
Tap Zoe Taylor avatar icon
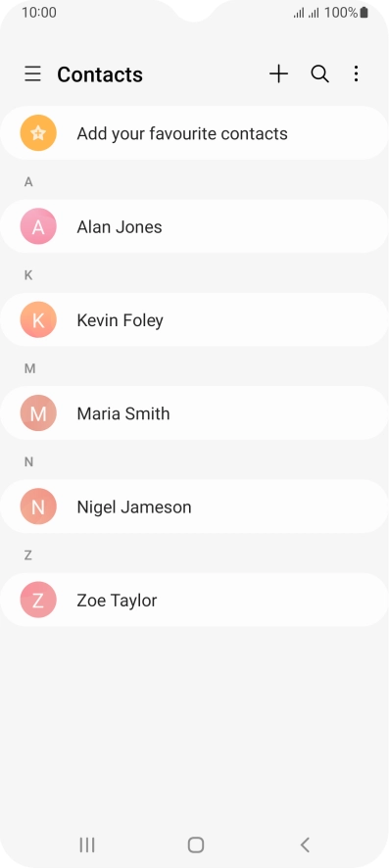(x=38, y=601)
